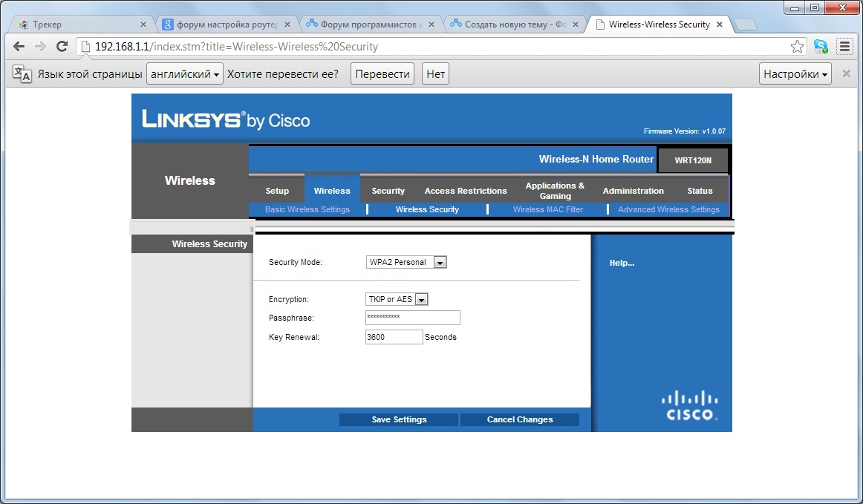Click the Cancel Changes button

click(520, 419)
